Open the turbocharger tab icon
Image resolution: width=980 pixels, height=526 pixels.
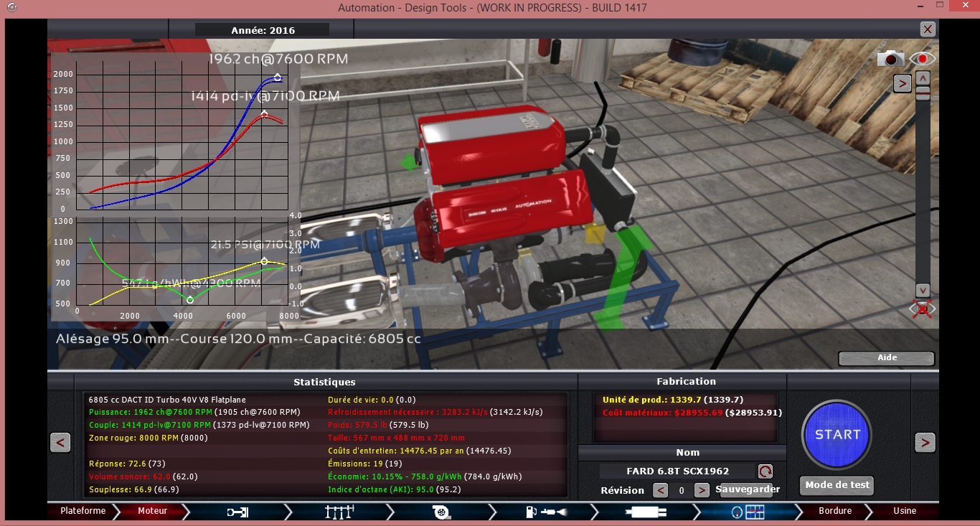440,512
